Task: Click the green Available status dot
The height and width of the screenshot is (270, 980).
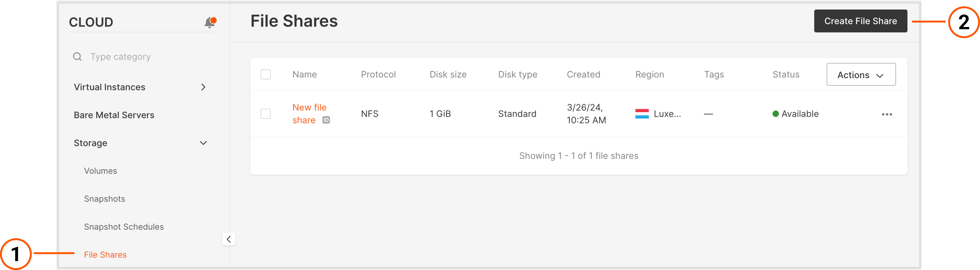Action: 776,114
